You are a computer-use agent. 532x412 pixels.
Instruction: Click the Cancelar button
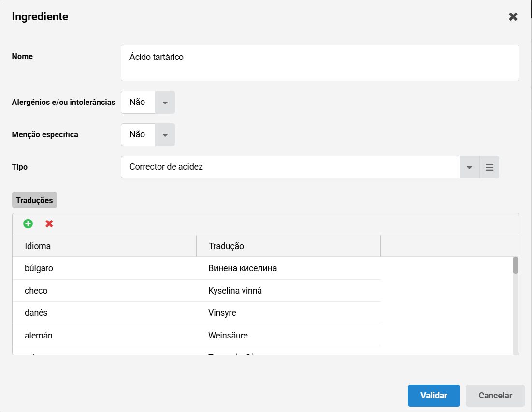tap(495, 396)
